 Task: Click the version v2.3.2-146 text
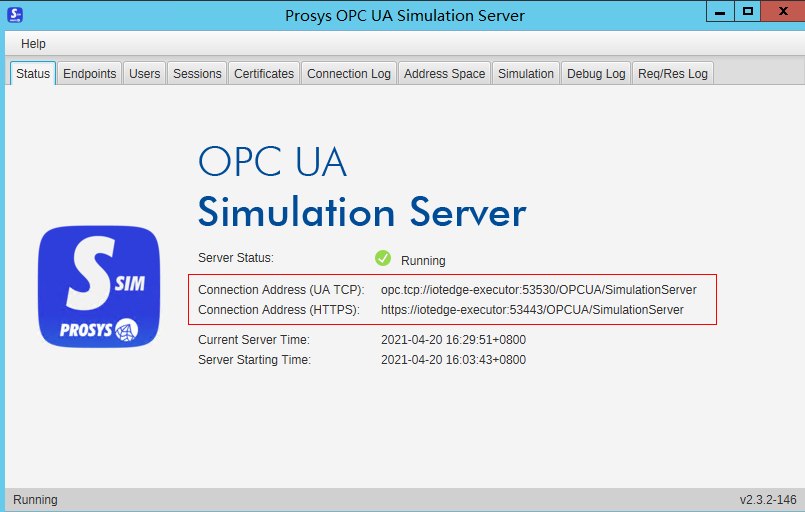(768, 500)
